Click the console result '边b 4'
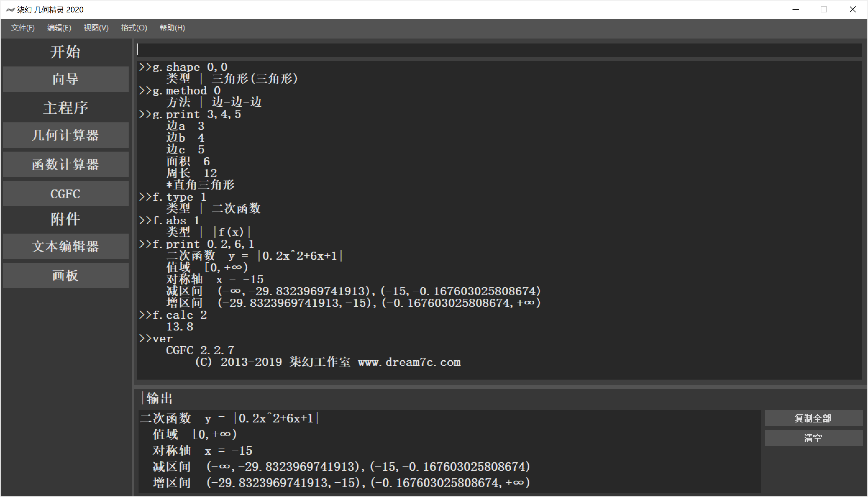 tap(185, 138)
